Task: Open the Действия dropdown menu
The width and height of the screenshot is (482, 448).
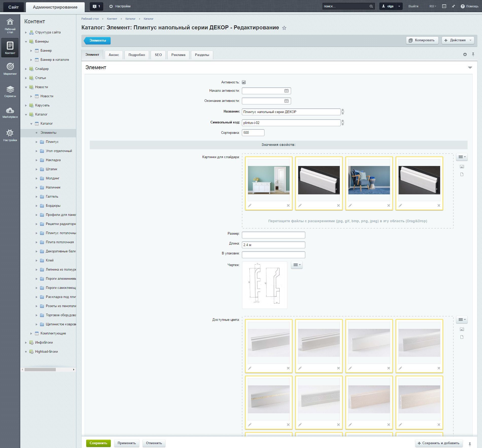Action: (458, 40)
